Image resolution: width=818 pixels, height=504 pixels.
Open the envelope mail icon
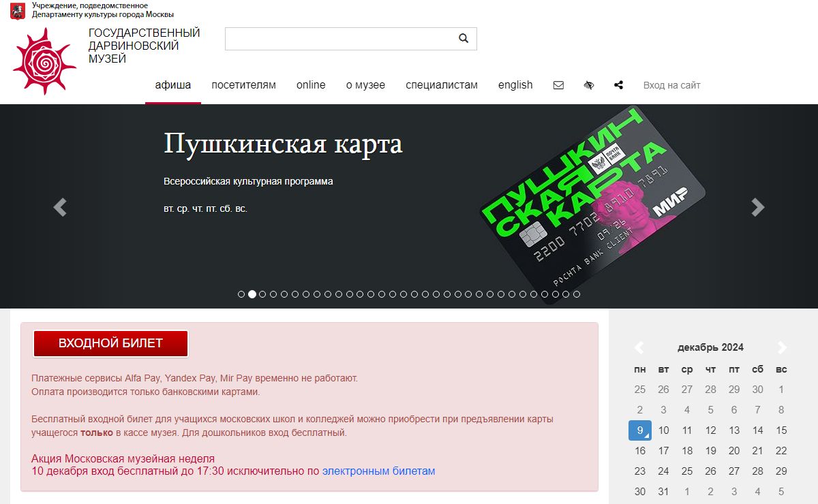tap(558, 85)
